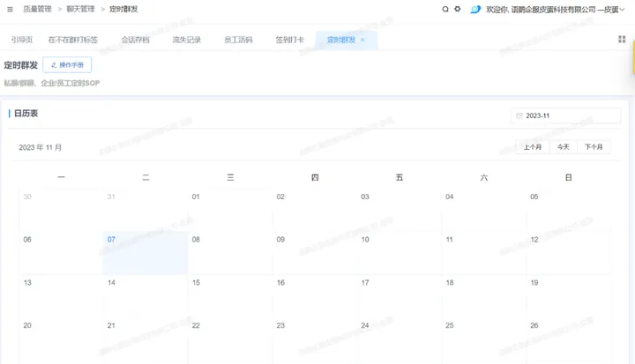The width and height of the screenshot is (635, 364).
Task: Go to previous month with 上个月
Action: point(533,147)
